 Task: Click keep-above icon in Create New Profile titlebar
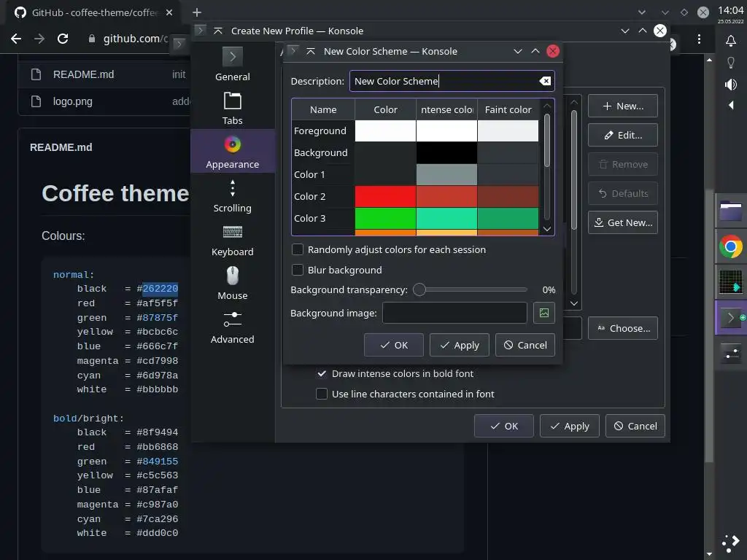pyautogui.click(x=218, y=31)
